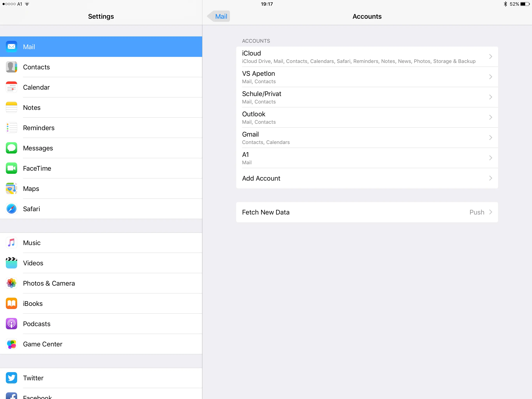Tap the yellow Notes icon

11,108
